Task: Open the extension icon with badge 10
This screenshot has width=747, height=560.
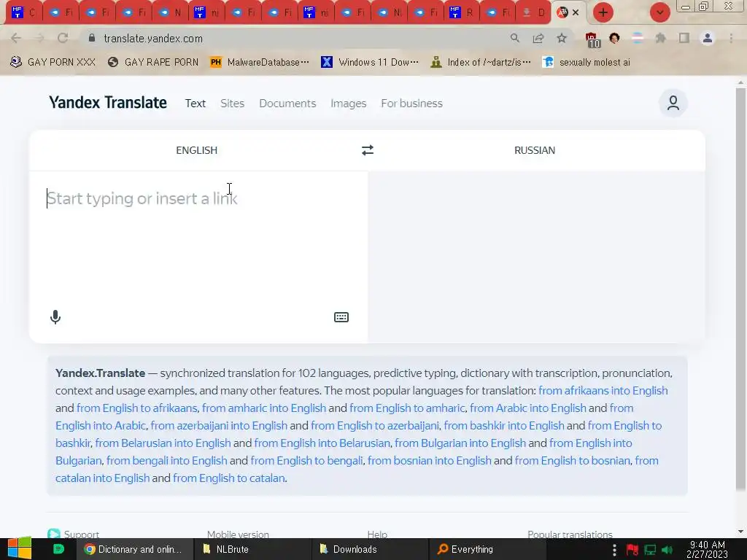Action: 592,39
